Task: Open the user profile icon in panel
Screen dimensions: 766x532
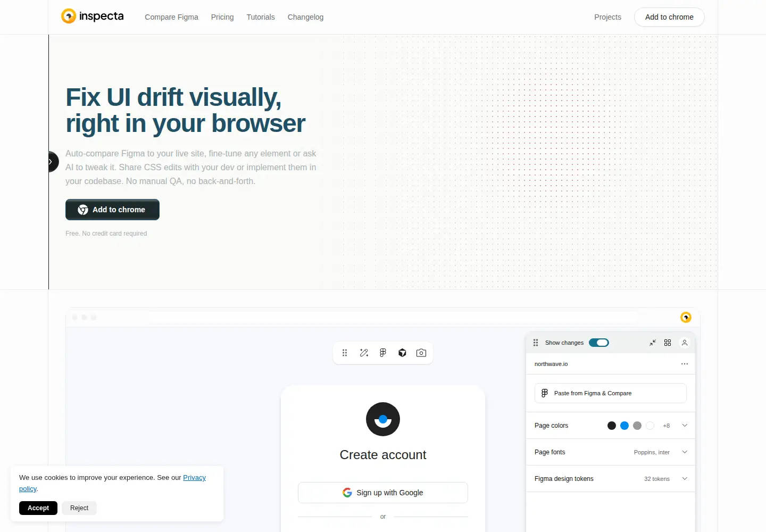Action: pos(685,343)
